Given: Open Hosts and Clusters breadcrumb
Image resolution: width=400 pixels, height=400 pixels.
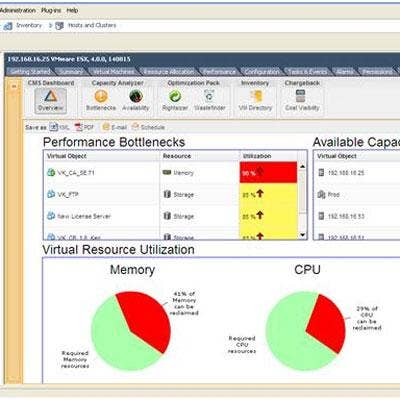Looking at the screenshot, I should coord(92,25).
